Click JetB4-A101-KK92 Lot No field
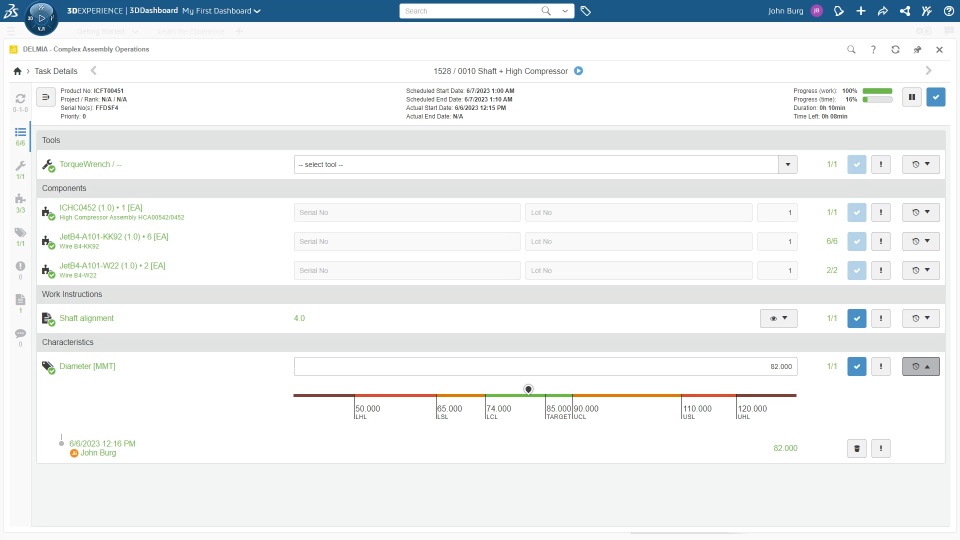The width and height of the screenshot is (960, 540). 639,241
